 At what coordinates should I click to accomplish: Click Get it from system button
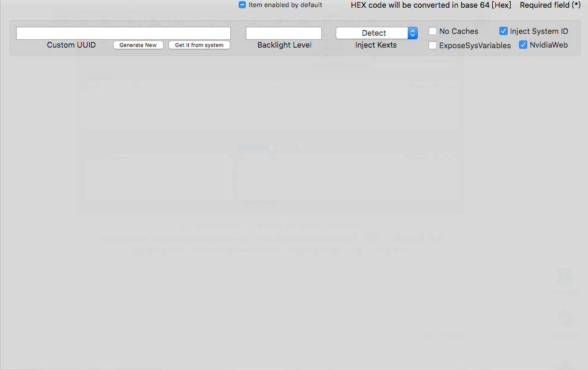(199, 45)
